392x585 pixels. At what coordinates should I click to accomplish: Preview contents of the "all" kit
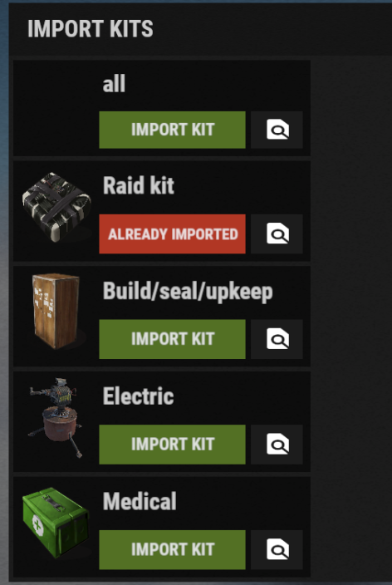(277, 130)
